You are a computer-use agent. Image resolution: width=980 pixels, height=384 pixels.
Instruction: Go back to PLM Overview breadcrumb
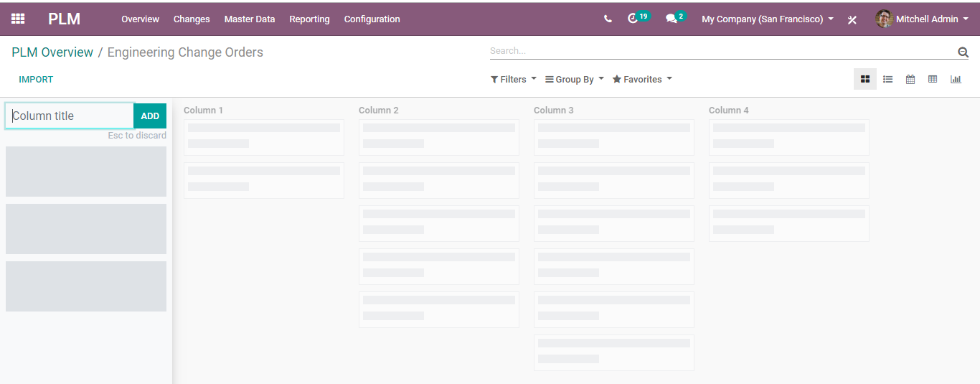pyautogui.click(x=52, y=52)
